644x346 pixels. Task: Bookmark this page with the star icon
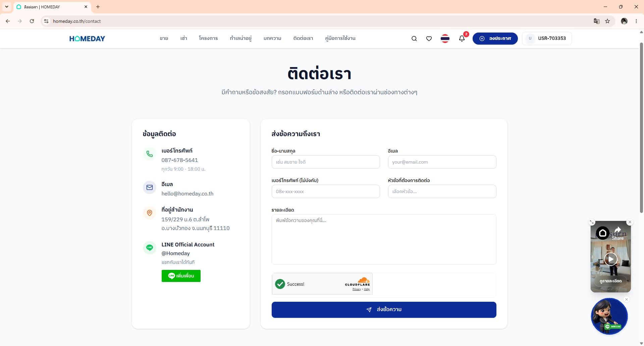coord(607,21)
